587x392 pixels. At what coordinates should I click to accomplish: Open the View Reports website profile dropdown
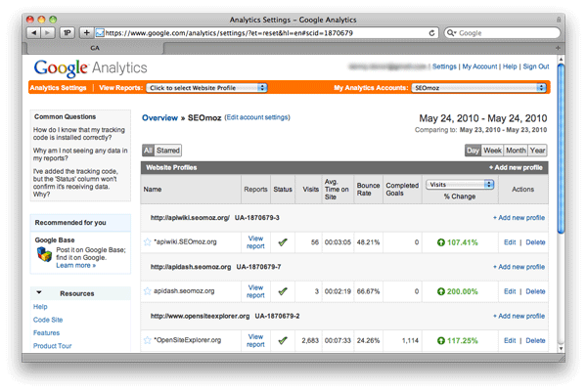click(206, 88)
